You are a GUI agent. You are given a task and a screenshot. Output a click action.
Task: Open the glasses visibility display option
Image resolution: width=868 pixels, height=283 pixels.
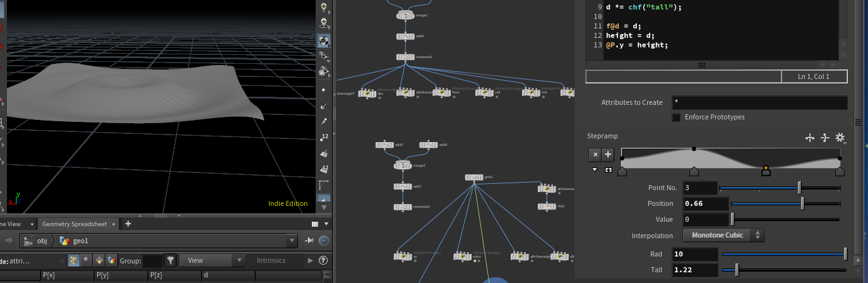(324, 56)
